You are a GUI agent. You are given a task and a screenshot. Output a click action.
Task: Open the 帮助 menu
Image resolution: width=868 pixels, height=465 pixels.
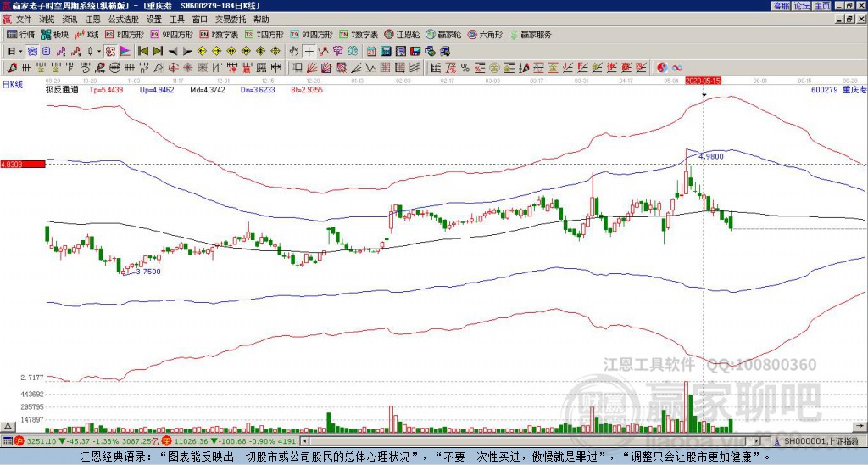[x=261, y=20]
